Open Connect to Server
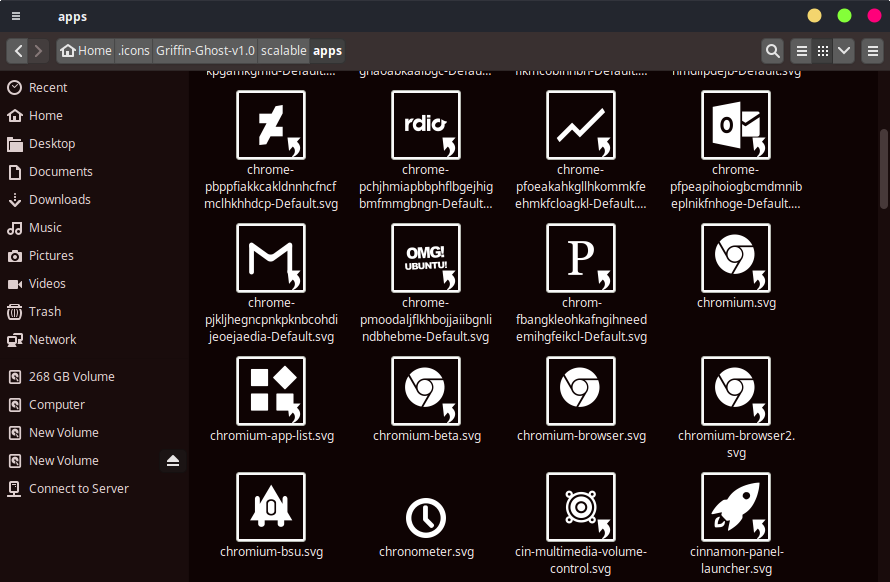Image resolution: width=890 pixels, height=582 pixels. click(94, 489)
